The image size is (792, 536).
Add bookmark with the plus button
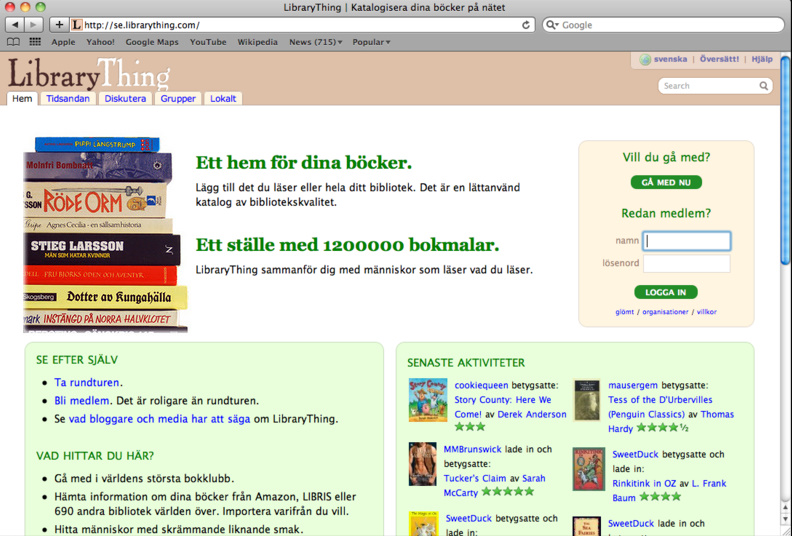59,24
